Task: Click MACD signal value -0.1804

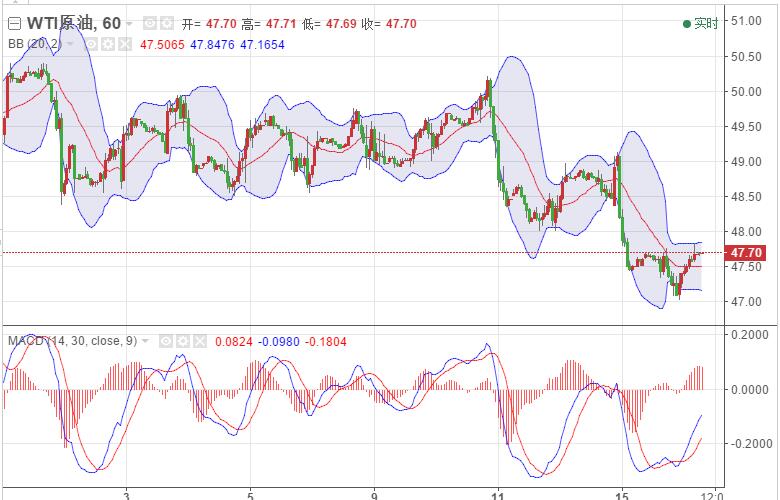Action: click(325, 342)
